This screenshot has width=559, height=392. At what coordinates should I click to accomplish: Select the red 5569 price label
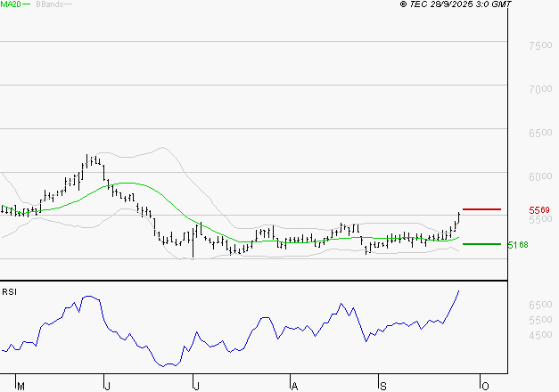[538, 211]
